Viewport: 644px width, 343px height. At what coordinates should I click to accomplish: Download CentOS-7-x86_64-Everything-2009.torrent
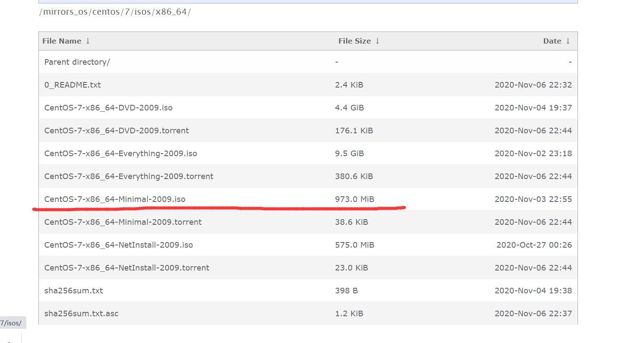coord(129,176)
